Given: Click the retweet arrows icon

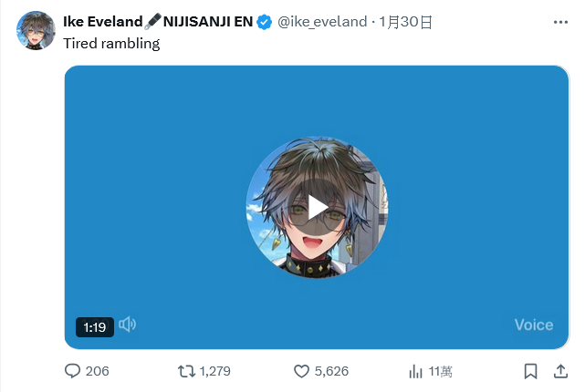Looking at the screenshot, I should click(186, 371).
